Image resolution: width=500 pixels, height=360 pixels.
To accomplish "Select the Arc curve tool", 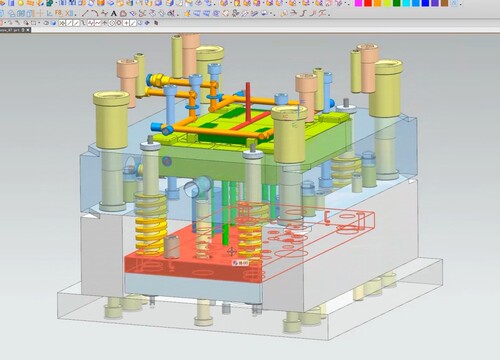I will [x=95, y=13].
